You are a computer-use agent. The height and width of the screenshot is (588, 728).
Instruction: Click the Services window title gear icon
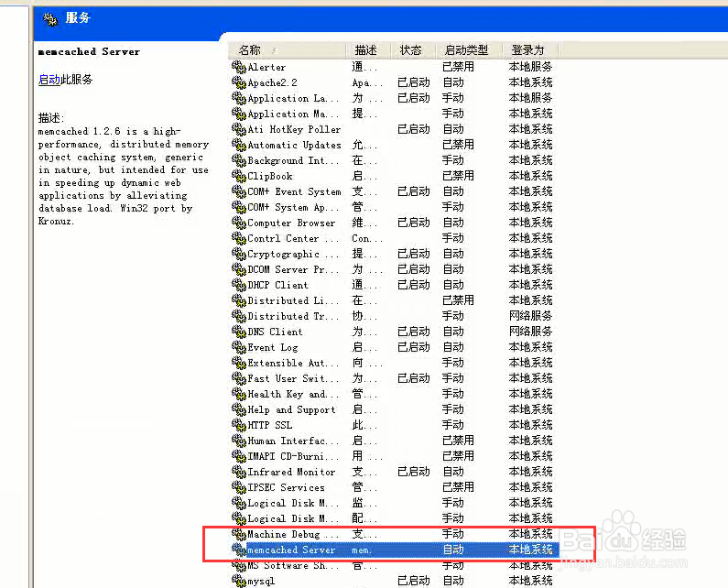click(50, 19)
